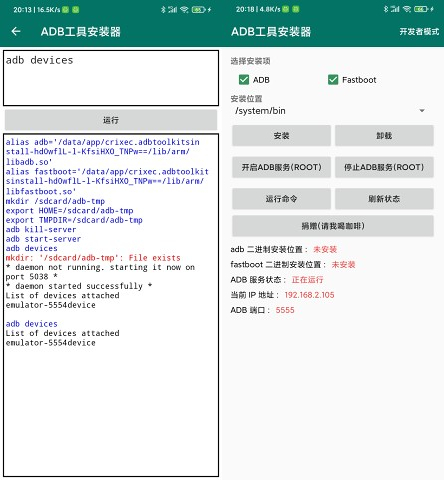This screenshot has height=480, width=444.
Task: Click the 运行命令 button
Action: tap(281, 199)
